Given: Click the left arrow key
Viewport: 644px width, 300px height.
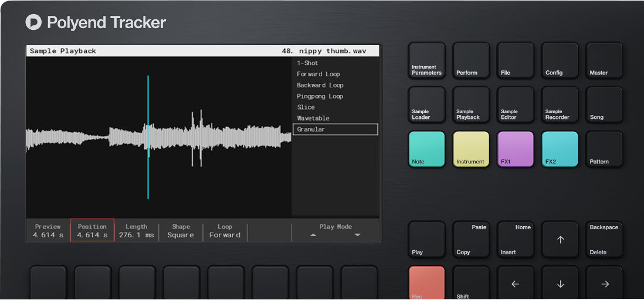Looking at the screenshot, I should point(516,283).
